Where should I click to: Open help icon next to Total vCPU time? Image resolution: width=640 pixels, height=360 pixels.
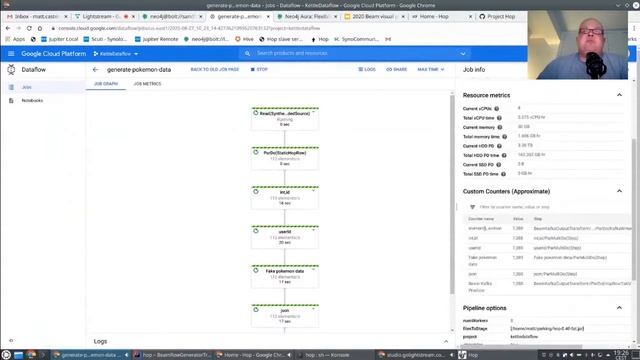499,118
